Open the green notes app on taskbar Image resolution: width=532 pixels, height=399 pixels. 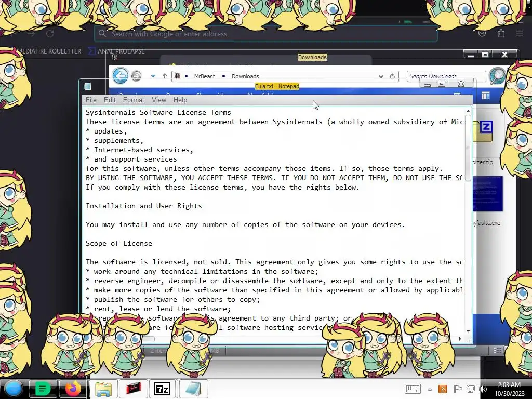(43, 389)
